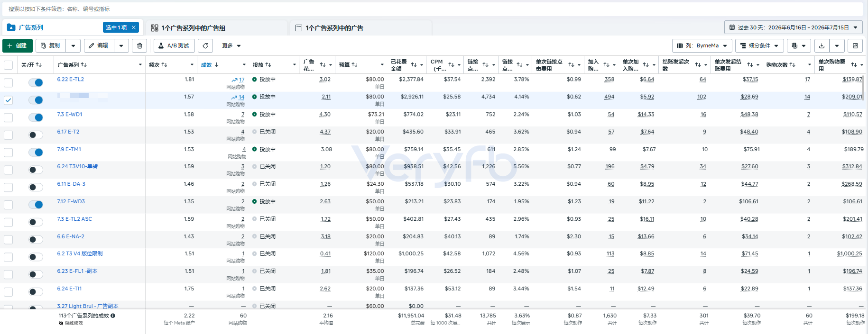
Task: Click the 广告系列 tab folder icon
Action: click(11, 27)
